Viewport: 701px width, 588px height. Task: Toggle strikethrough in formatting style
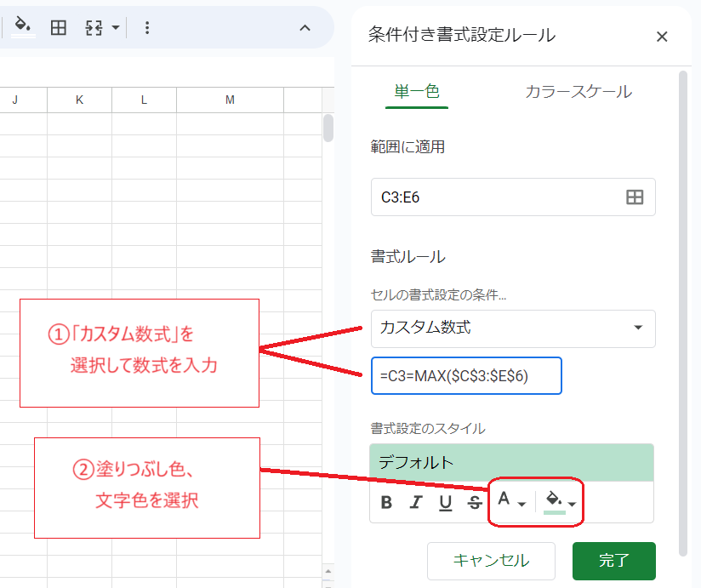(475, 503)
